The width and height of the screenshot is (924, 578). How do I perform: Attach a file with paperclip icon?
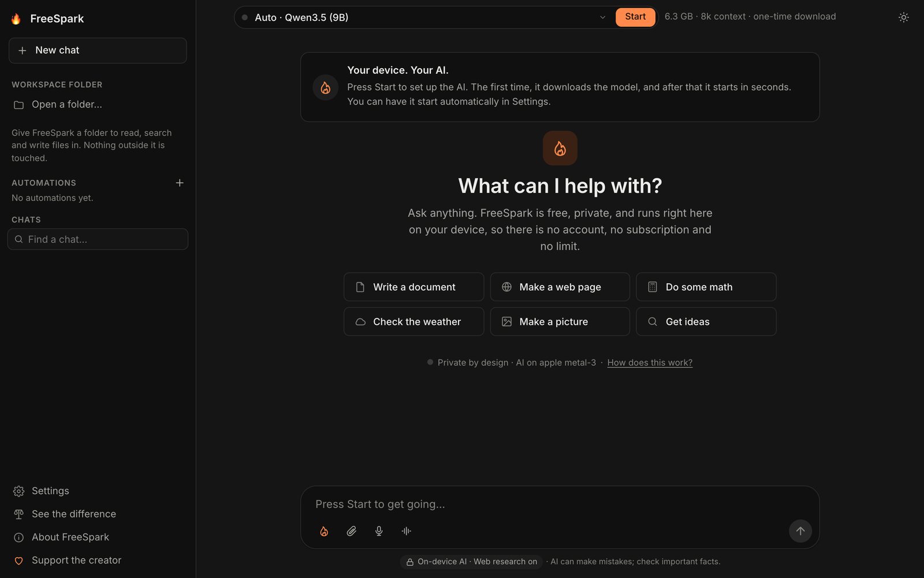[351, 531]
